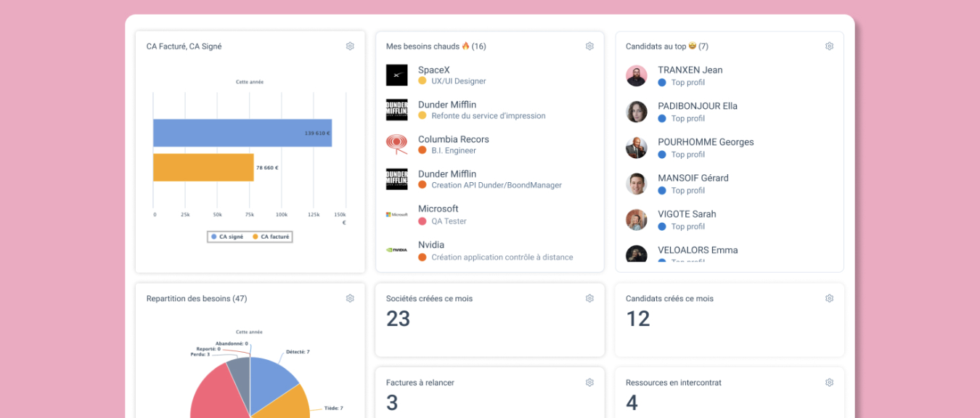Open MANSOIF Gérard's avatar photo

click(637, 184)
